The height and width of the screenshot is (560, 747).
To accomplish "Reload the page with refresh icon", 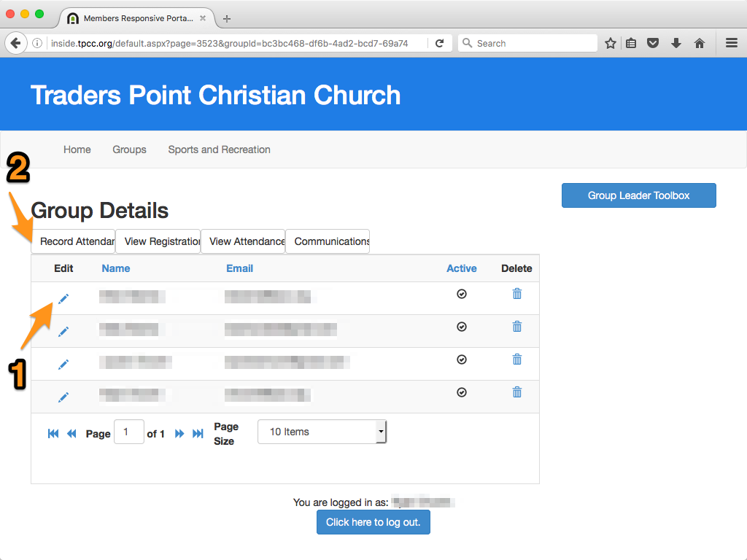I will point(440,43).
